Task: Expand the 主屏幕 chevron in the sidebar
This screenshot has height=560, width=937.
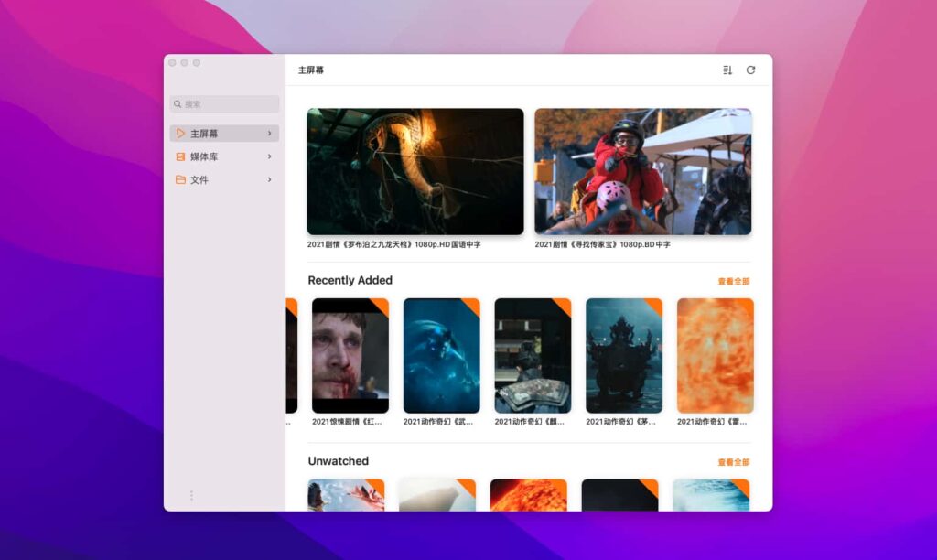Action: click(x=271, y=133)
